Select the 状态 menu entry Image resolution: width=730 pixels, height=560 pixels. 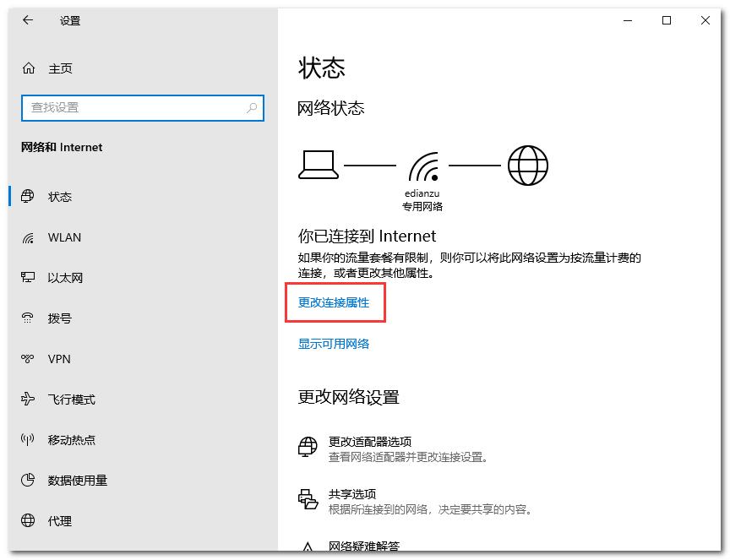[x=61, y=197]
